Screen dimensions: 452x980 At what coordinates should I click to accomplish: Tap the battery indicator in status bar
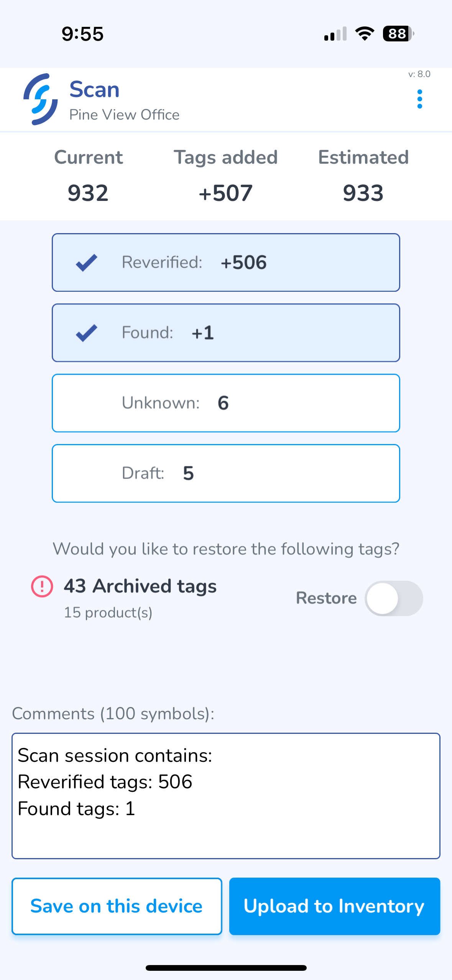398,34
